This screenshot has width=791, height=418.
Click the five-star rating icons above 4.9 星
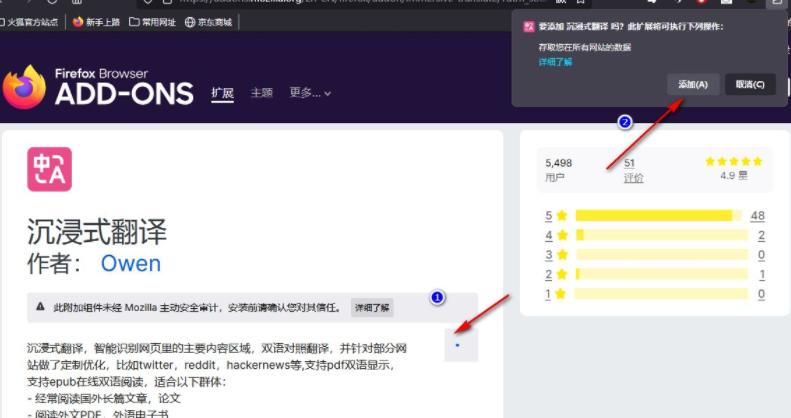[733, 161]
